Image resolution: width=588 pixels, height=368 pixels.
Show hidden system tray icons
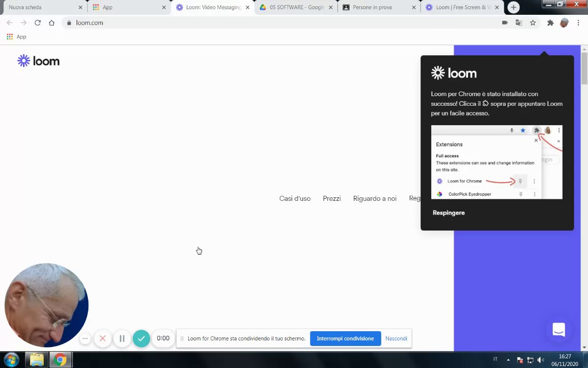point(508,360)
